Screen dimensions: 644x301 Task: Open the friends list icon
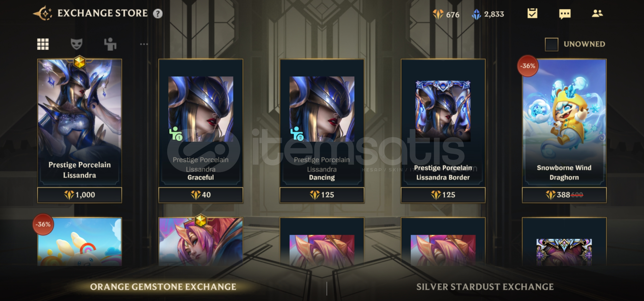click(x=597, y=13)
